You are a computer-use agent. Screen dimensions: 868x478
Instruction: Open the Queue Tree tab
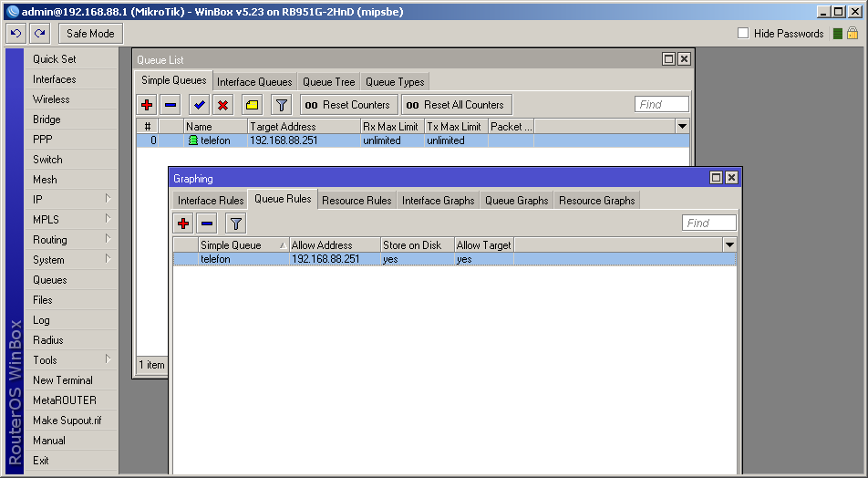coord(329,82)
